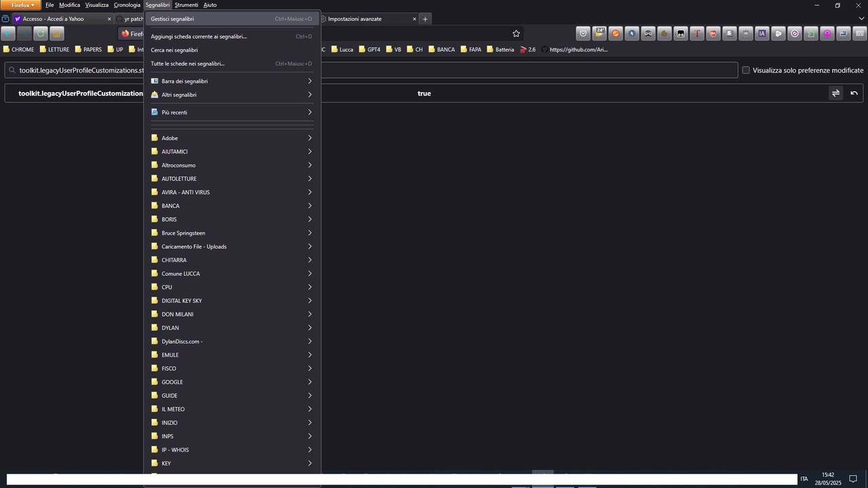Open the 2.6 bookmark in toolbar

pos(528,49)
